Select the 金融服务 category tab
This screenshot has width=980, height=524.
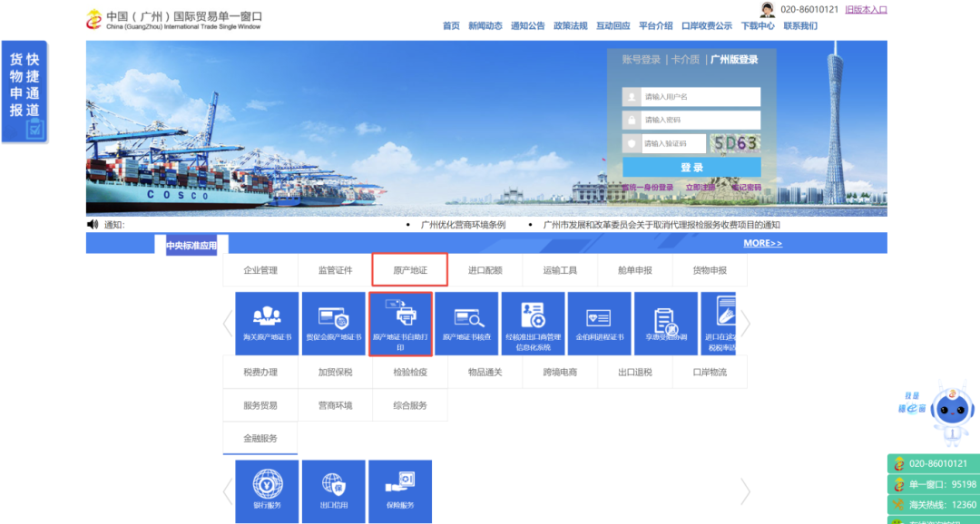(260, 439)
